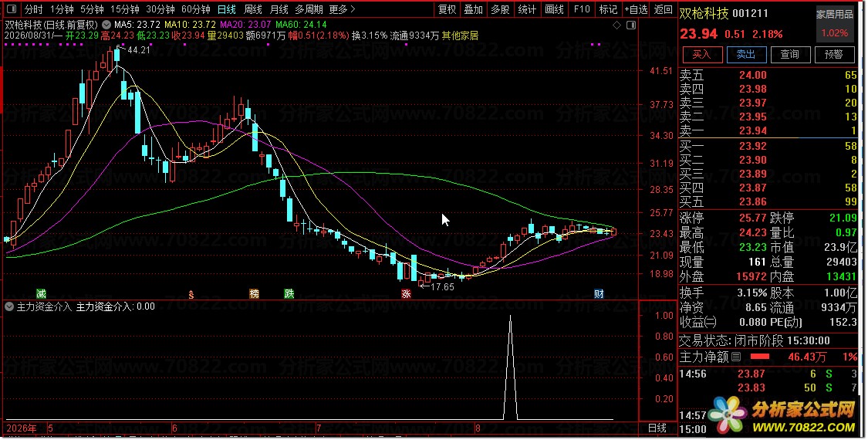Click the 涨 marker icon below the chart
The width and height of the screenshot is (868, 440).
[406, 293]
